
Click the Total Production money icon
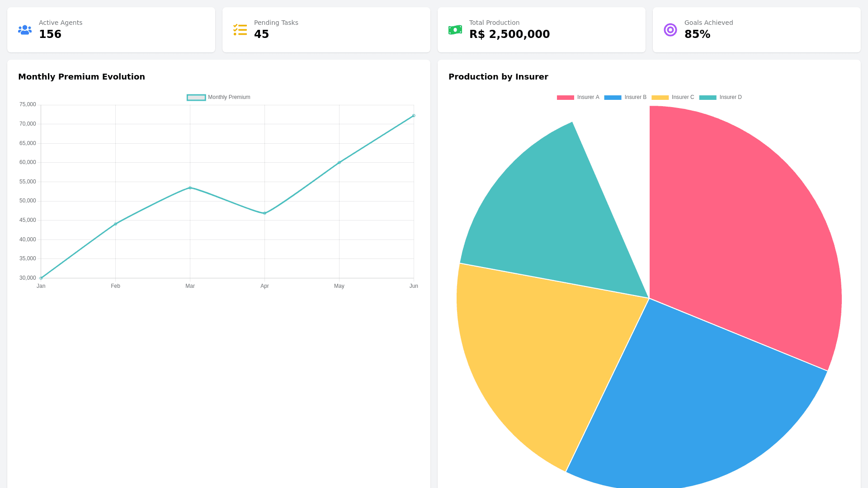pyautogui.click(x=455, y=30)
